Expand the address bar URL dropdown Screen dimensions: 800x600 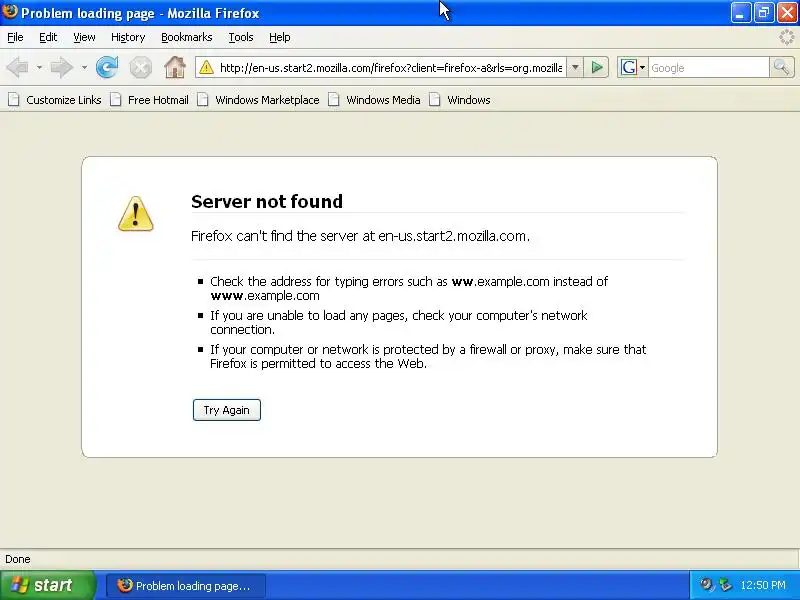pyautogui.click(x=575, y=67)
